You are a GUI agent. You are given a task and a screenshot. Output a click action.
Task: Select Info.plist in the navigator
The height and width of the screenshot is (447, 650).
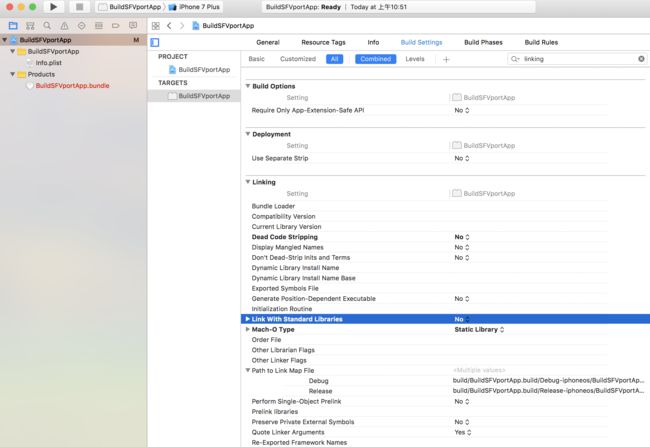point(49,63)
